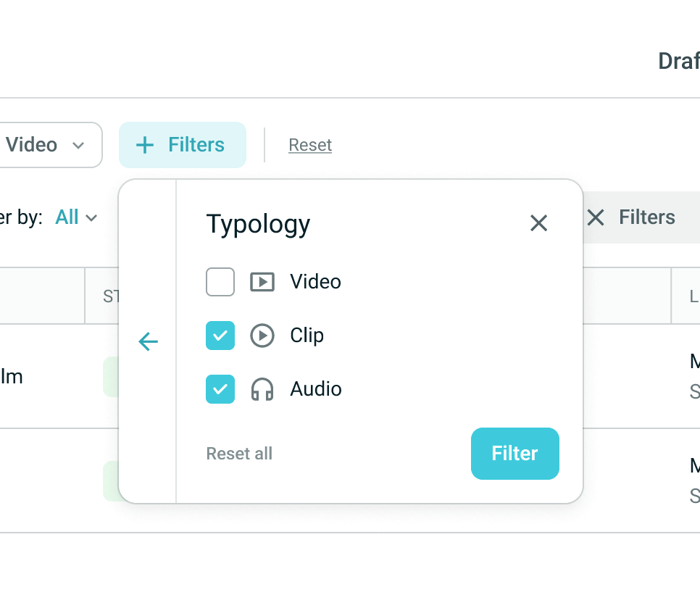Uncheck the Clip typology checkbox

(x=220, y=336)
